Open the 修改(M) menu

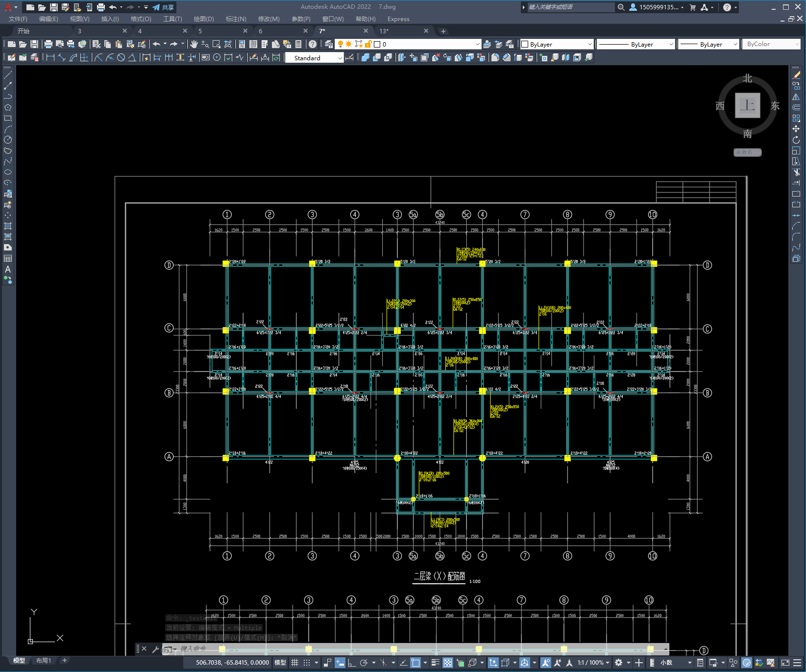coord(269,19)
